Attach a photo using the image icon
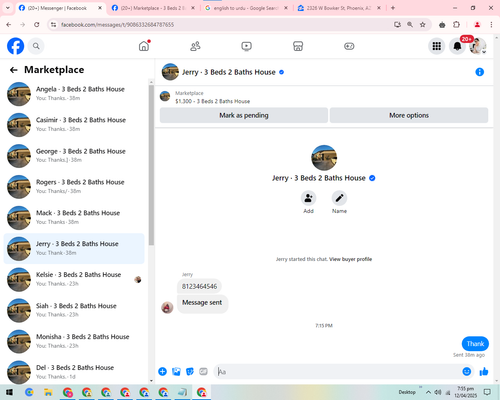This screenshot has width=500, height=400. point(176,371)
